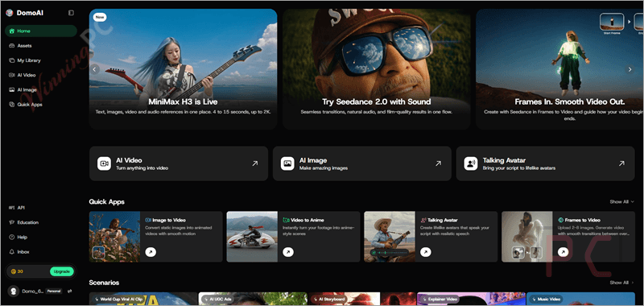This screenshot has width=644, height=306.
Task: Open the Try Seedance 2.0 with Sound banner
Action: point(377,69)
